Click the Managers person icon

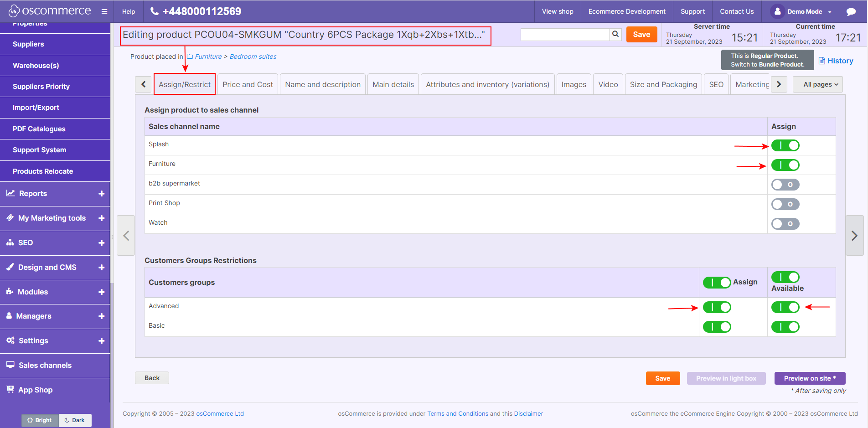(x=9, y=316)
